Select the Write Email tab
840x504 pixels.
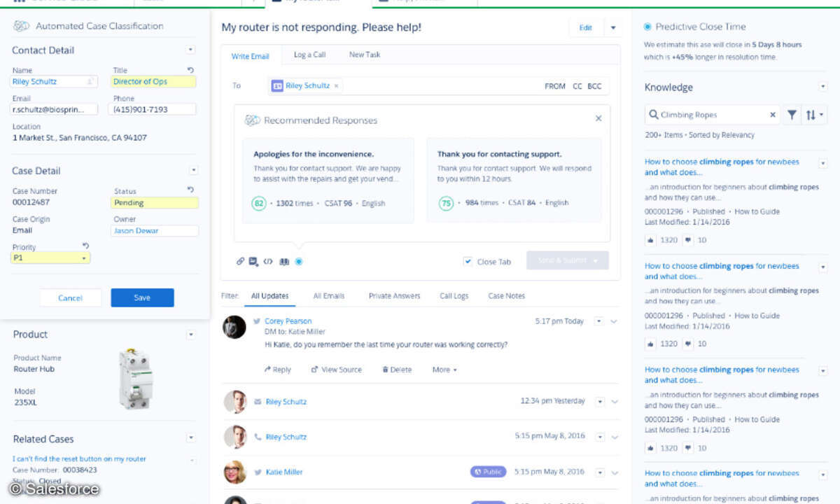(x=251, y=56)
